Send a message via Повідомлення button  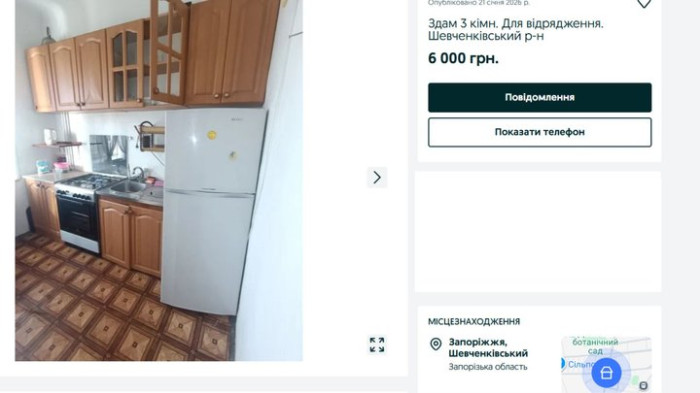click(x=540, y=97)
